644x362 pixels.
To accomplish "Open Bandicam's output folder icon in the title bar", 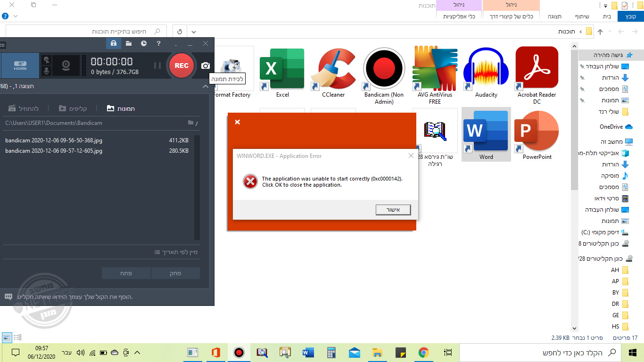I will 129,43.
